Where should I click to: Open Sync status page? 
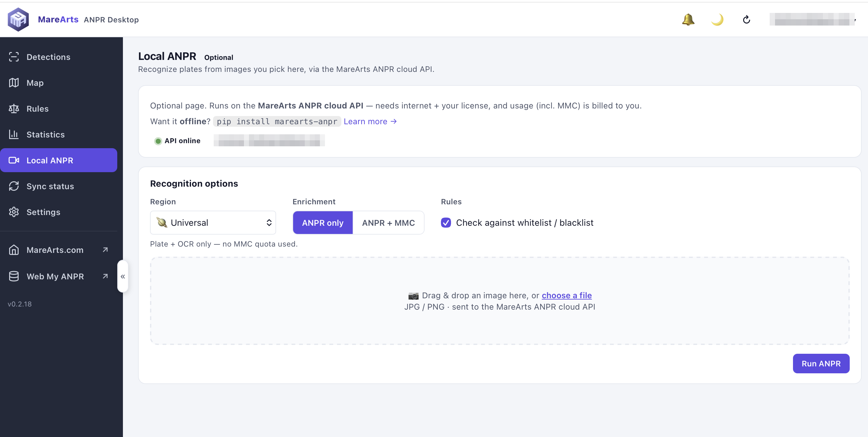[x=59, y=186]
